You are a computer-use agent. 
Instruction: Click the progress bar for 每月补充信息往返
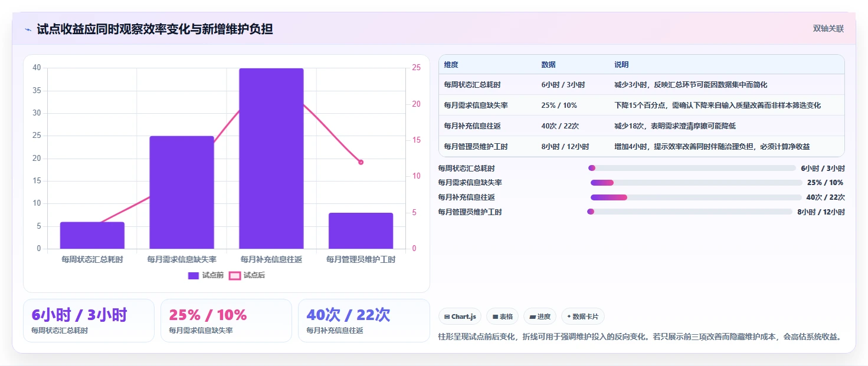coord(696,197)
